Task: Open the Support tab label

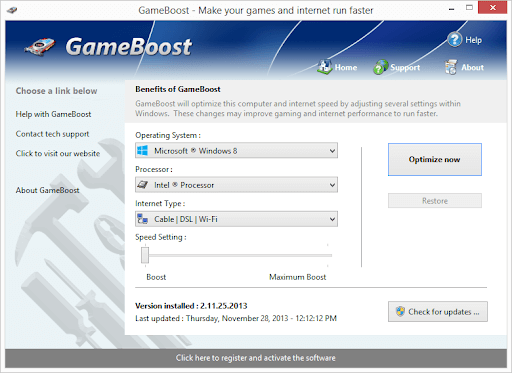Action: point(405,68)
